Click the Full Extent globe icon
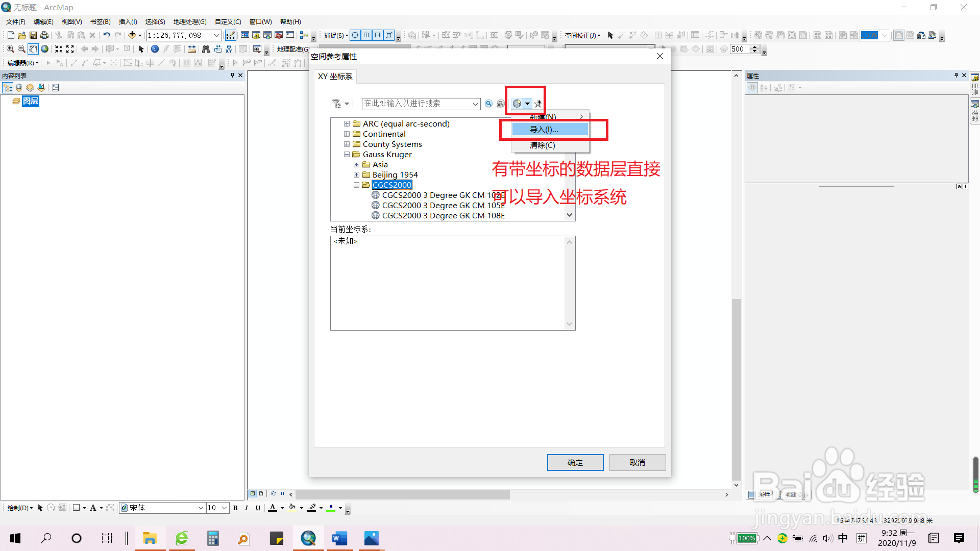The image size is (980, 551). (x=45, y=49)
